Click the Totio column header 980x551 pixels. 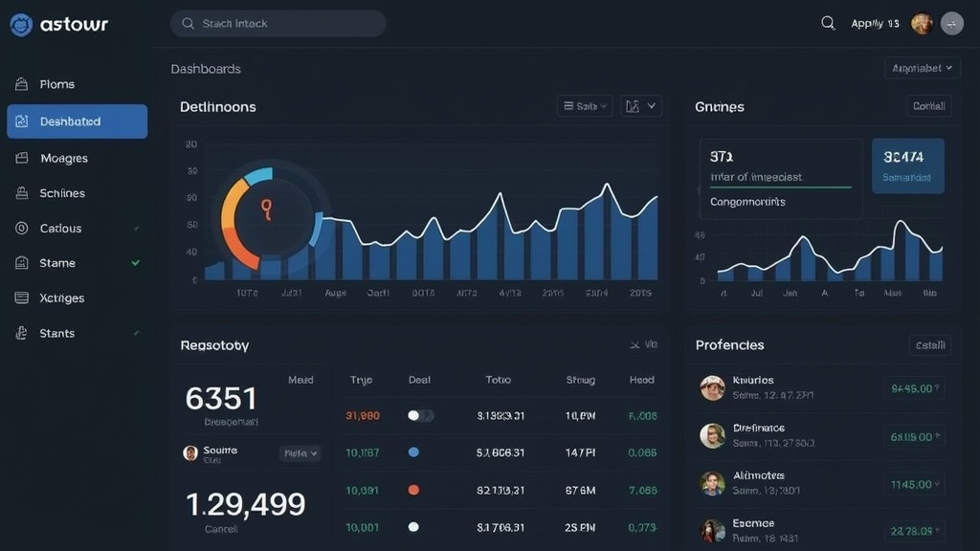click(498, 380)
